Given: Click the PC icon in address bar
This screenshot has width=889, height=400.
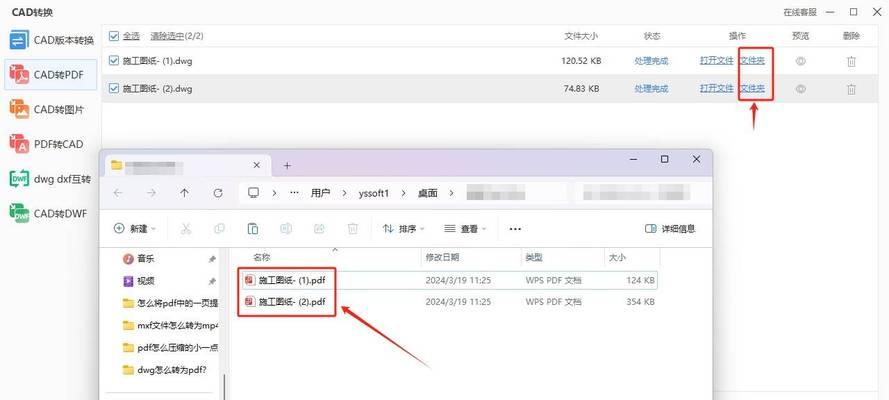Looking at the screenshot, I should tap(253, 193).
